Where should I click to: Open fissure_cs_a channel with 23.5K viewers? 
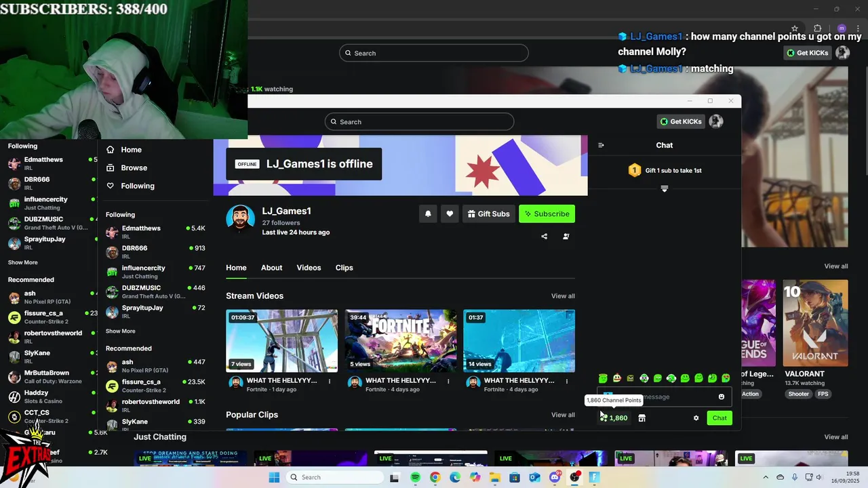pos(155,386)
